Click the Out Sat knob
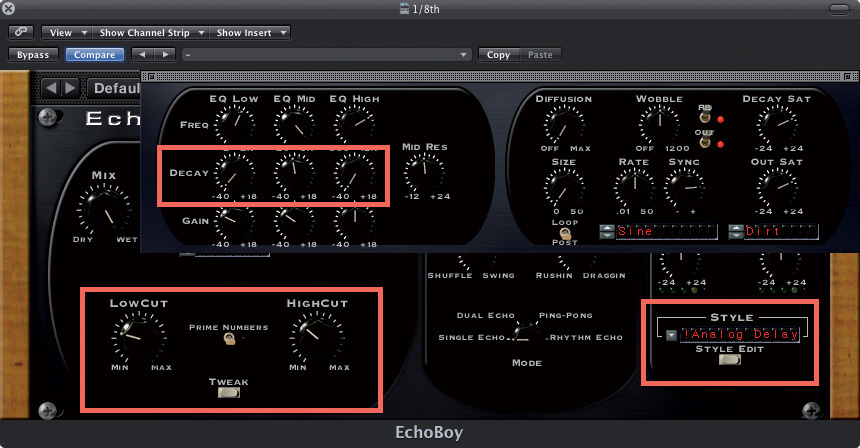The width and height of the screenshot is (860, 448). pos(777,187)
